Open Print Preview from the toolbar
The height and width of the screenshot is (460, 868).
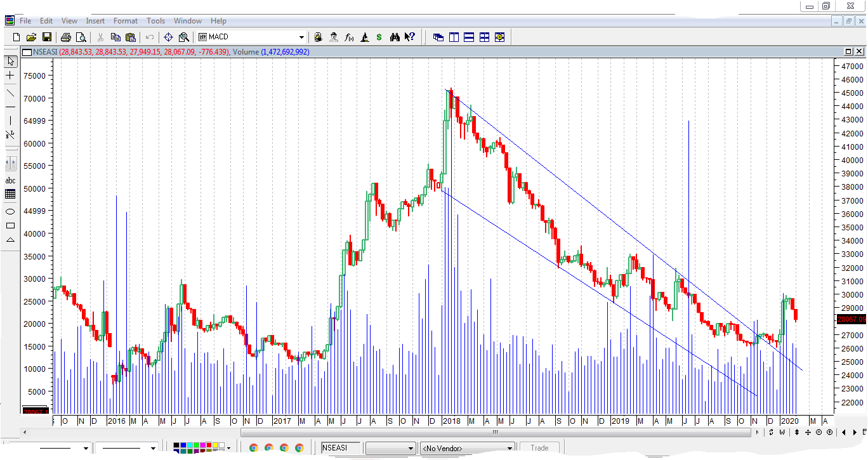81,37
